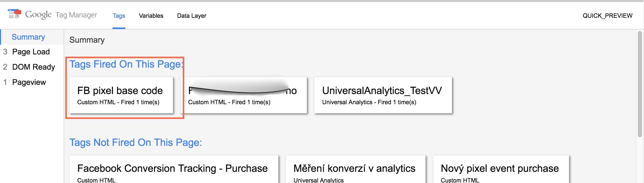The image size is (644, 183).
Task: Open the Data Layer tab
Action: (192, 16)
